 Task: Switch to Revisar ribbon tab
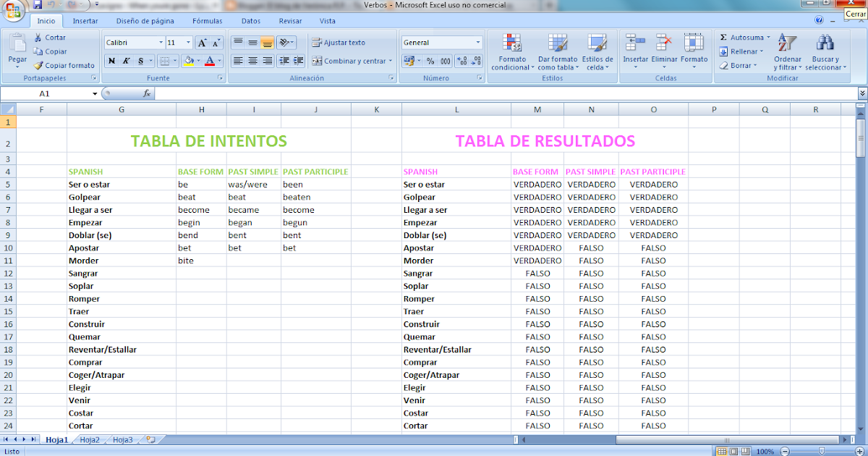pyautogui.click(x=291, y=21)
